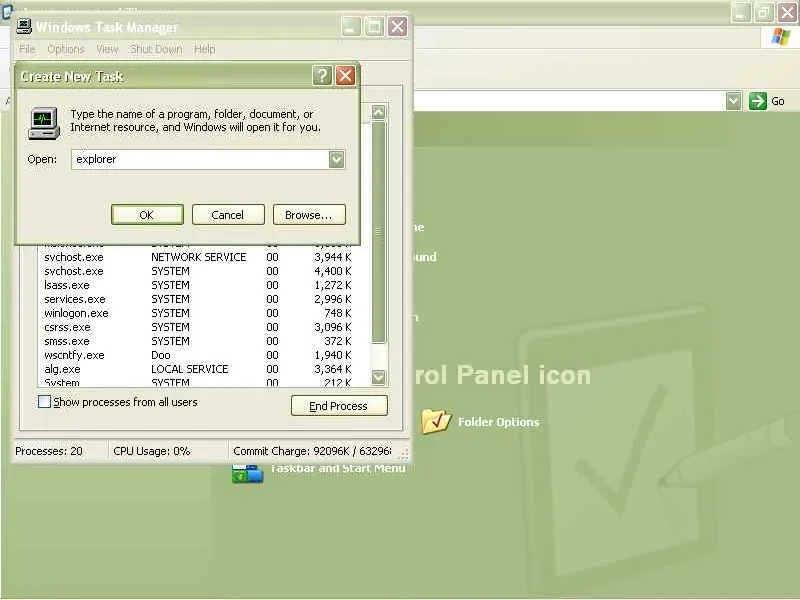
Task: Open the Options menu in Task Manager
Action: tap(66, 49)
